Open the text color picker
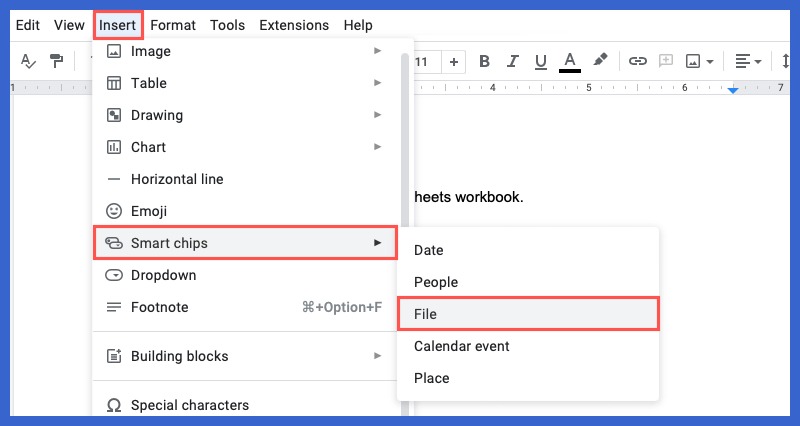800x426 pixels. pos(570,62)
